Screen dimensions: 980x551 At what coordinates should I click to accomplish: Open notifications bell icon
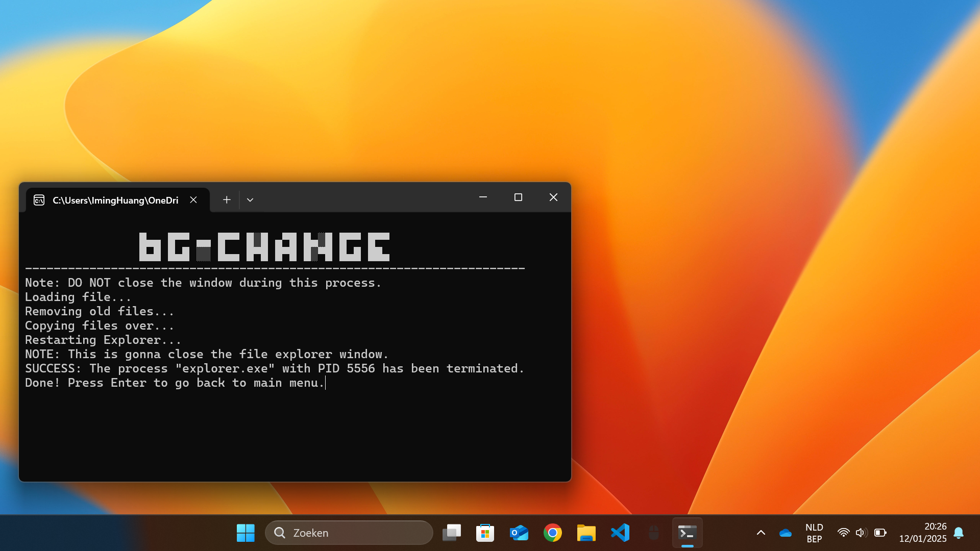click(959, 533)
